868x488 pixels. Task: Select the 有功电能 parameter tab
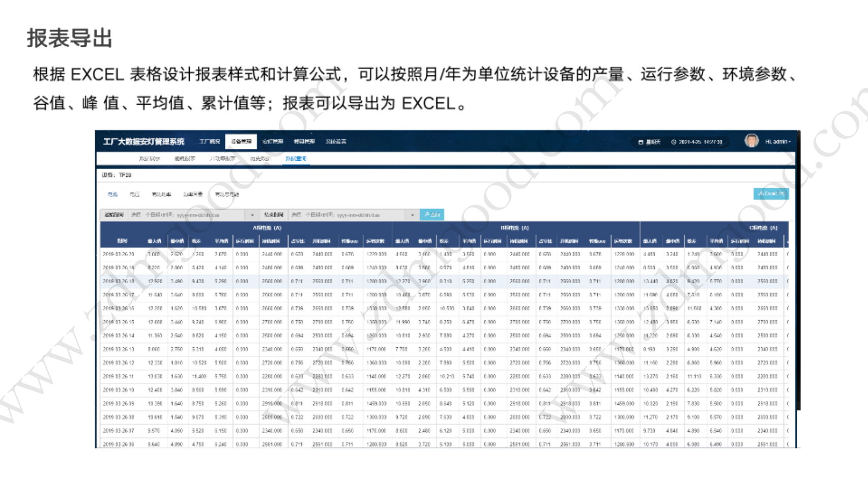(x=226, y=194)
